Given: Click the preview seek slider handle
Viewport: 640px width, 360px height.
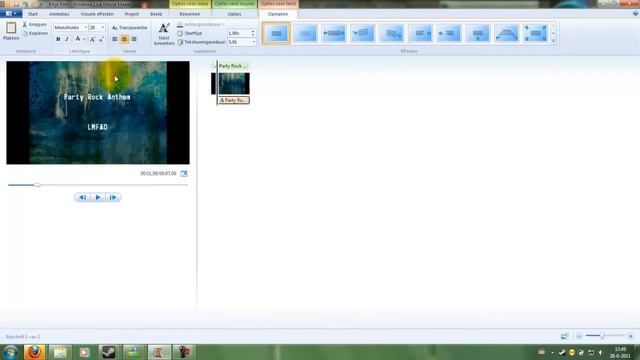Looking at the screenshot, I should point(37,185).
